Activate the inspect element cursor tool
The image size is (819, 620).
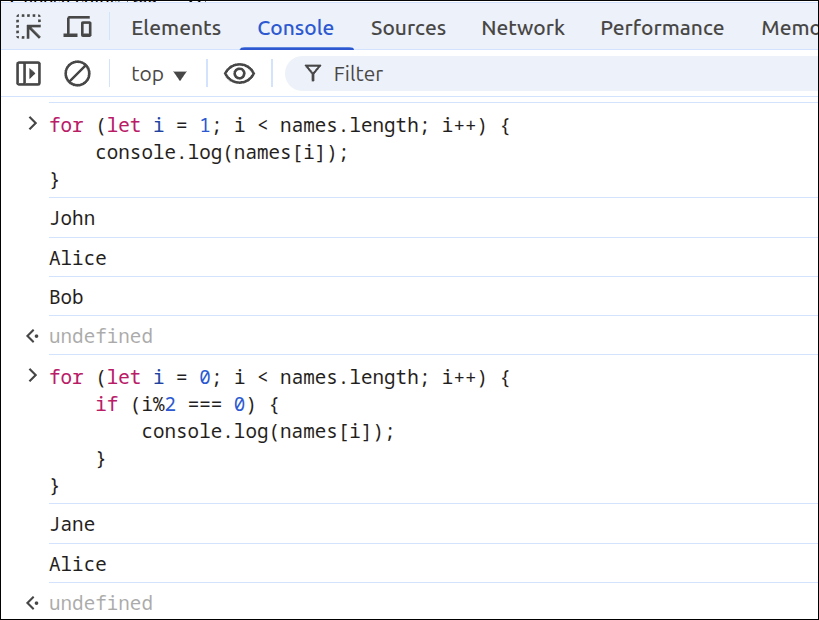(29, 27)
